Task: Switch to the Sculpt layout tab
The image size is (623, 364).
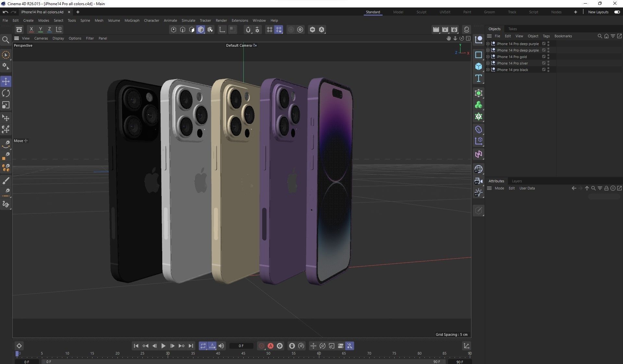Action: click(x=421, y=12)
